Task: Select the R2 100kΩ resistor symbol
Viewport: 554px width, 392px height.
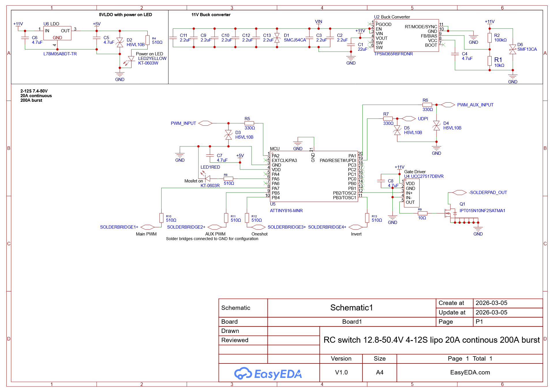Action: (489, 38)
